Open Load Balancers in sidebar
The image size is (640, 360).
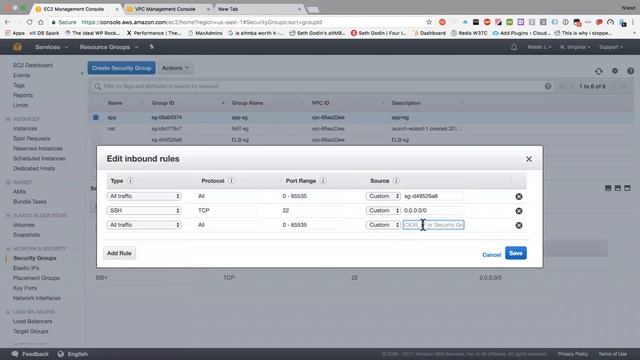click(32, 322)
